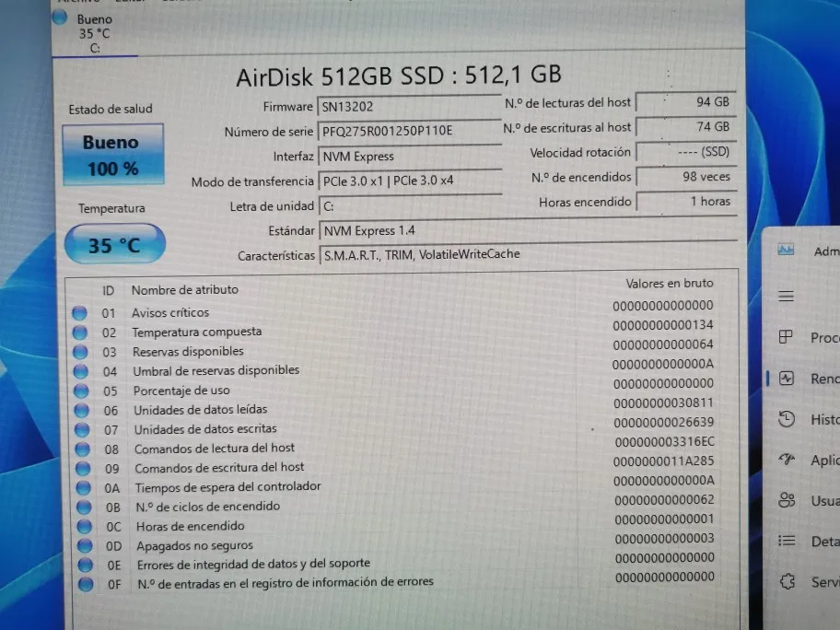Click the Número de serie value field
Viewport: 840px width, 630px height.
click(x=409, y=131)
